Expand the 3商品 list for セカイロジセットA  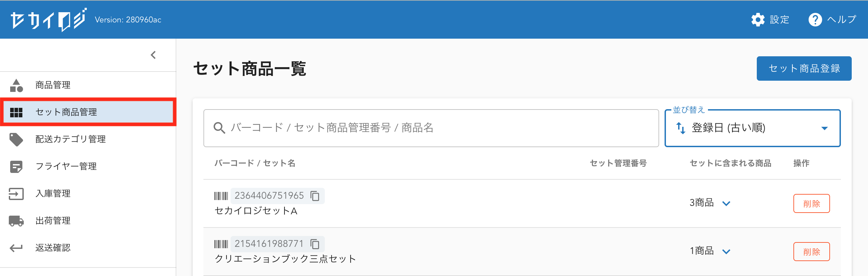pyautogui.click(x=726, y=203)
